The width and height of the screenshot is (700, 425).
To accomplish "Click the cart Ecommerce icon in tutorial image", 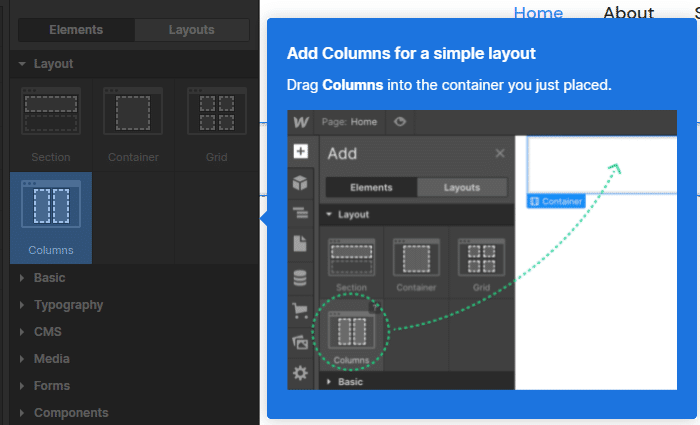I will tap(300, 311).
